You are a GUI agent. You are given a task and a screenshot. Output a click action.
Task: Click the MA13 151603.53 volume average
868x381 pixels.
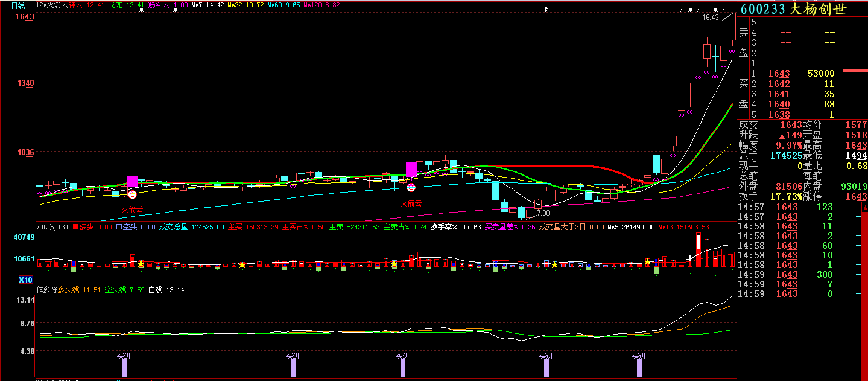683,227
